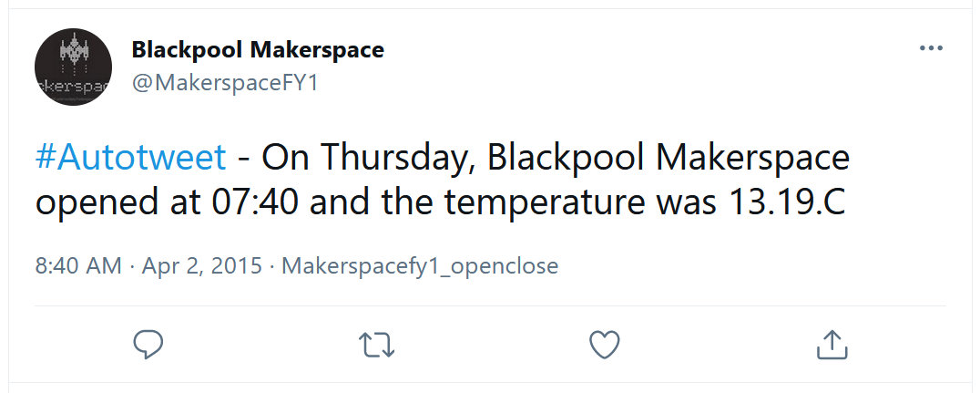980x393 pixels.
Task: Click the 13.19.C temperature reading
Action: click(x=786, y=202)
